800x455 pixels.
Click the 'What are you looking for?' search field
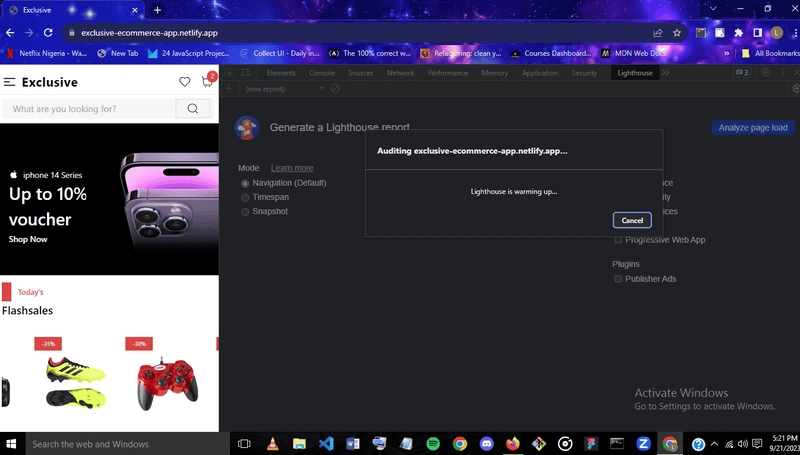click(88, 108)
